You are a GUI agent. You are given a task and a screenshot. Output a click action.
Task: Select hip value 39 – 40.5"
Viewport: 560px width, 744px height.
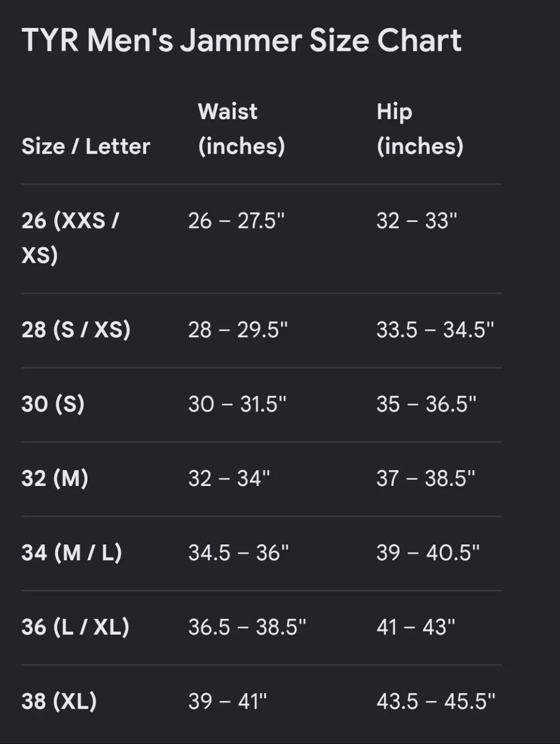point(428,553)
